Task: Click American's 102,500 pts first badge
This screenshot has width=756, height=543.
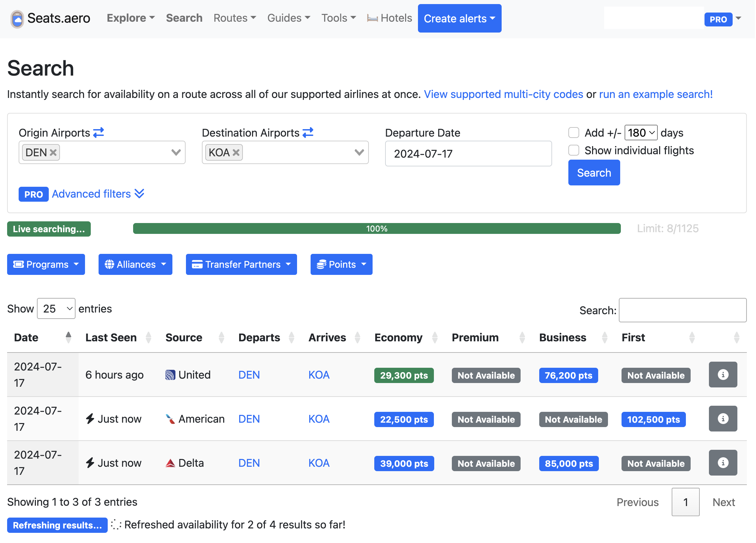Action: pyautogui.click(x=653, y=419)
